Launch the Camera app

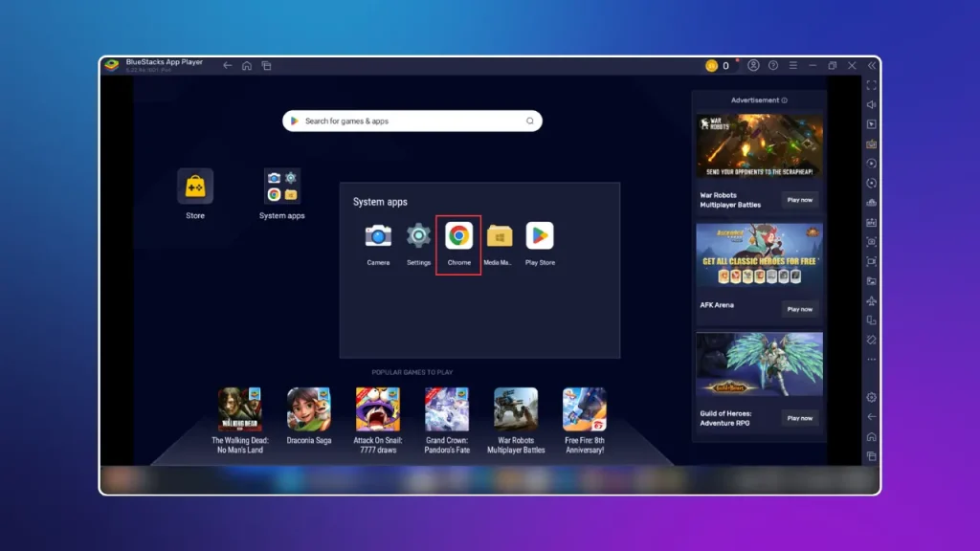[378, 236]
